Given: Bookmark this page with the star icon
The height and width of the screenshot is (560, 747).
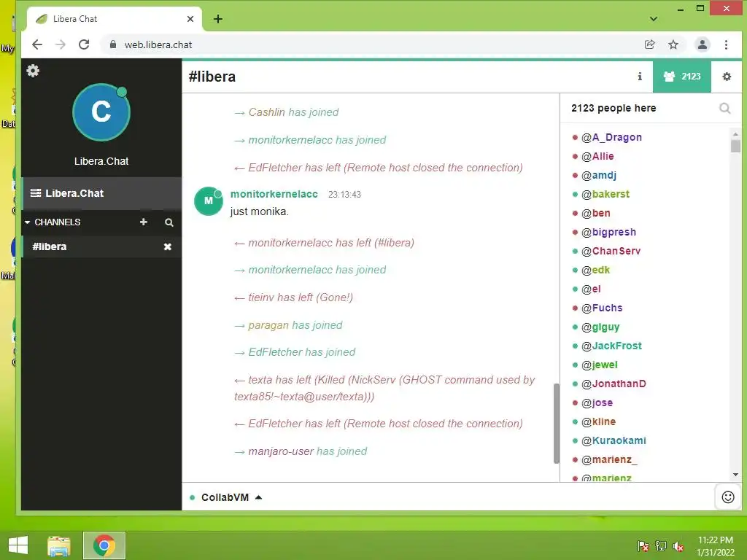Looking at the screenshot, I should point(673,44).
